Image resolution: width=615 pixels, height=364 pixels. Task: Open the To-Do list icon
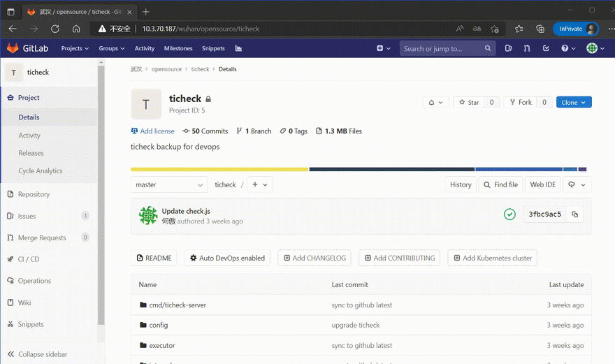coord(546,48)
